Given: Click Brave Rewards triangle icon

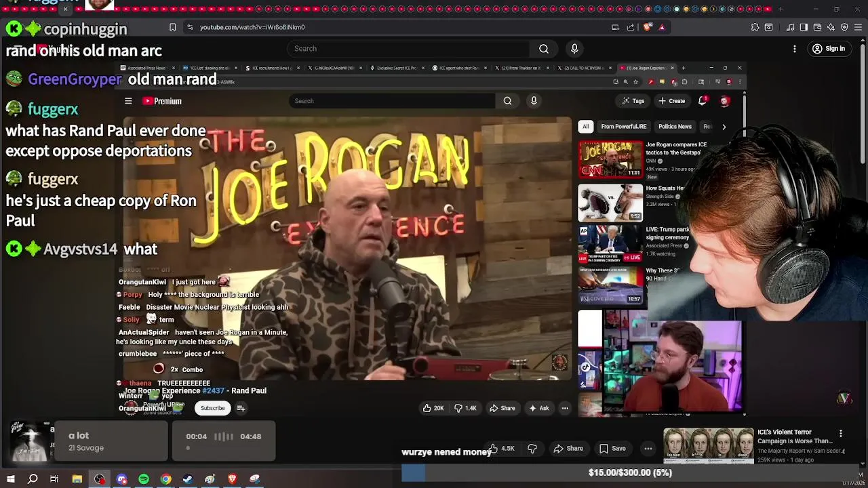Looking at the screenshot, I should coord(662,27).
